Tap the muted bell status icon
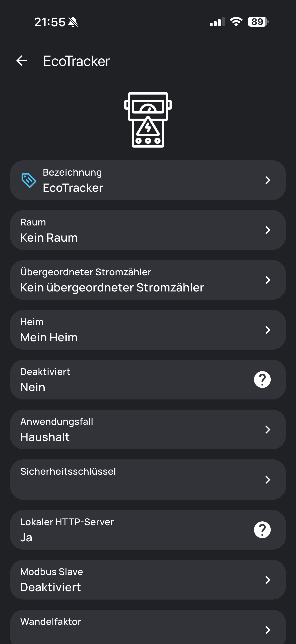The height and width of the screenshot is (644, 296). [x=73, y=22]
